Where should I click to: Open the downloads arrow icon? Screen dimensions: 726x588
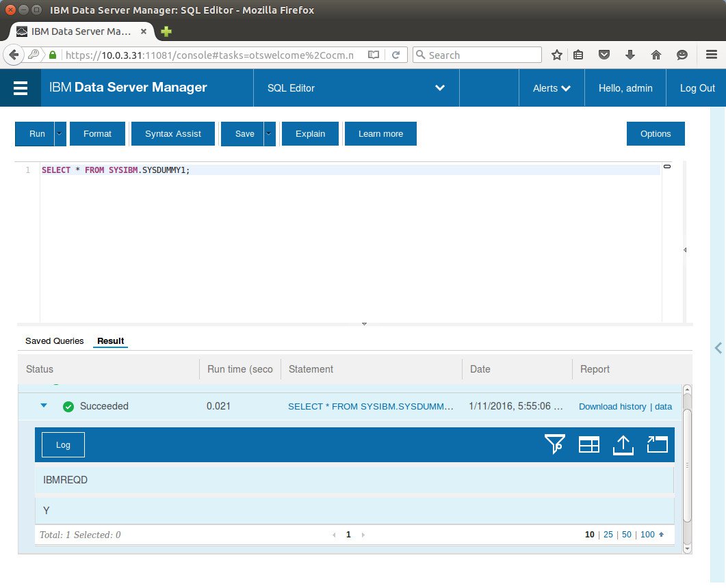[x=630, y=55]
